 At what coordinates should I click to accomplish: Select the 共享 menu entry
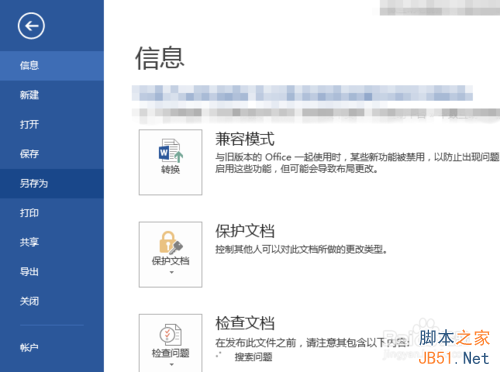coord(52,242)
